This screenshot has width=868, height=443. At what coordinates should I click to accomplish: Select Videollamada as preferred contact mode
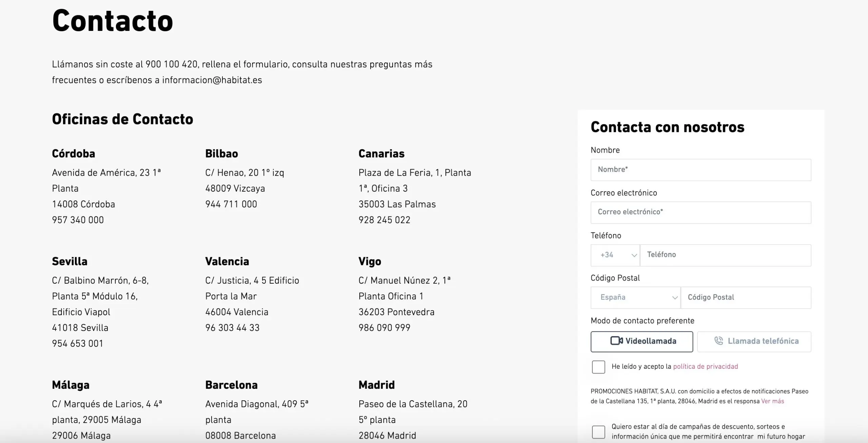pos(642,342)
